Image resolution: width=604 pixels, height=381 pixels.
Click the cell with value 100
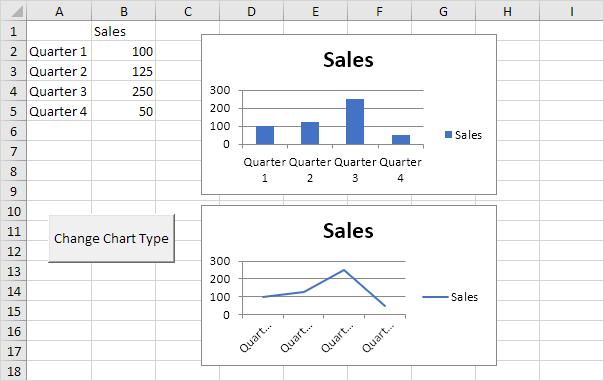tap(124, 51)
